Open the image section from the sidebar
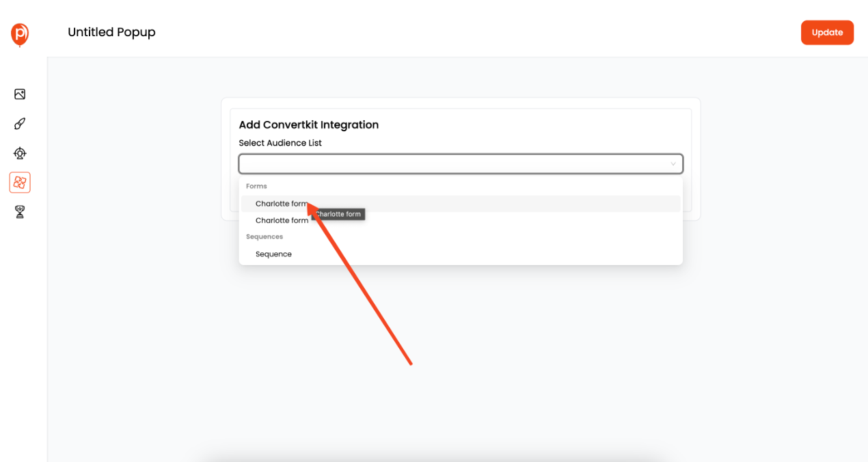The width and height of the screenshot is (868, 462). click(20, 94)
